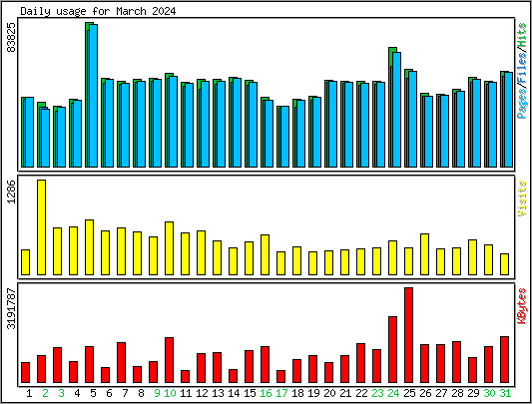Click the 'Files' legend word

click(522, 68)
